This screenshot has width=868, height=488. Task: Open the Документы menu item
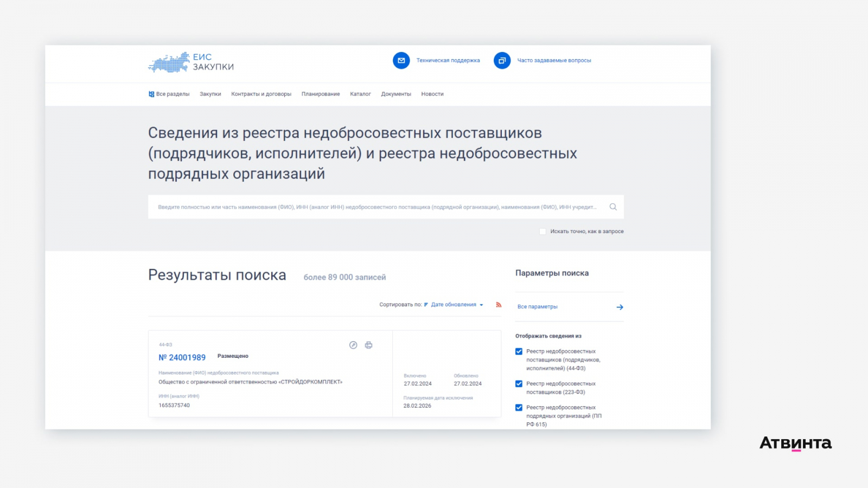pos(396,94)
